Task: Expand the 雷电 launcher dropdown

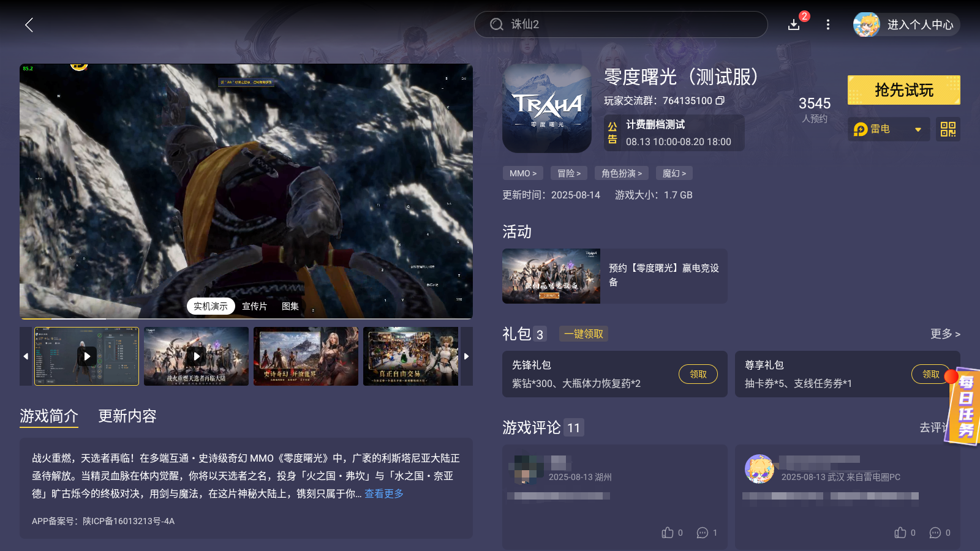Action: pyautogui.click(x=918, y=129)
